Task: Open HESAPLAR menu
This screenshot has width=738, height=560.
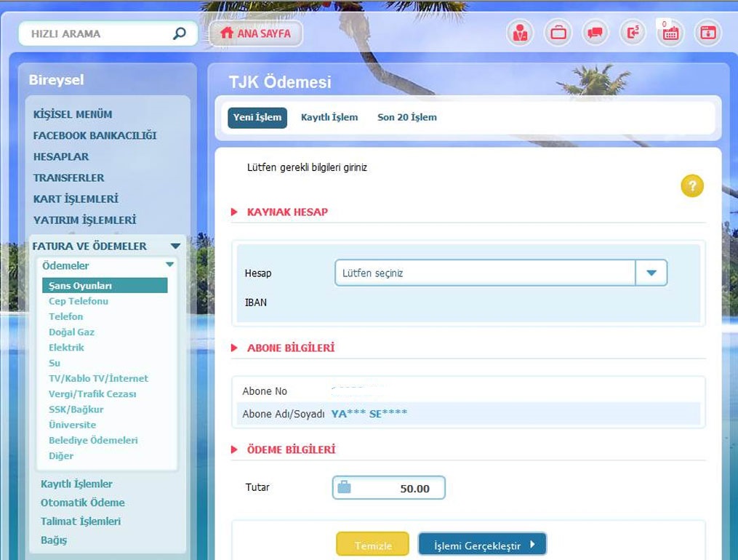Action: click(x=61, y=156)
